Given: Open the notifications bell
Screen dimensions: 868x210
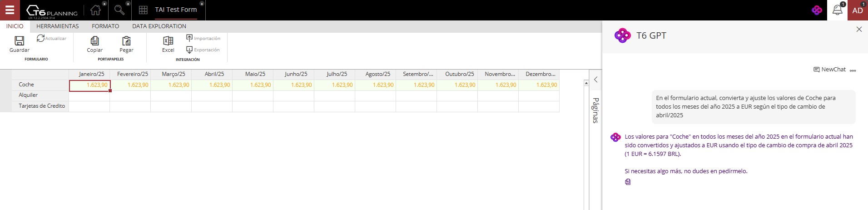Looking at the screenshot, I should (x=837, y=10).
